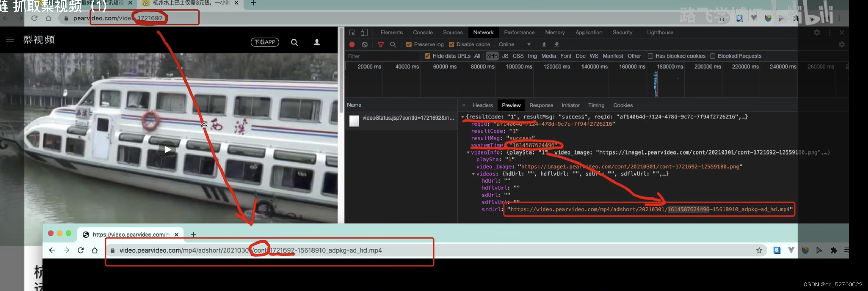Select the All request type filter

477,56
